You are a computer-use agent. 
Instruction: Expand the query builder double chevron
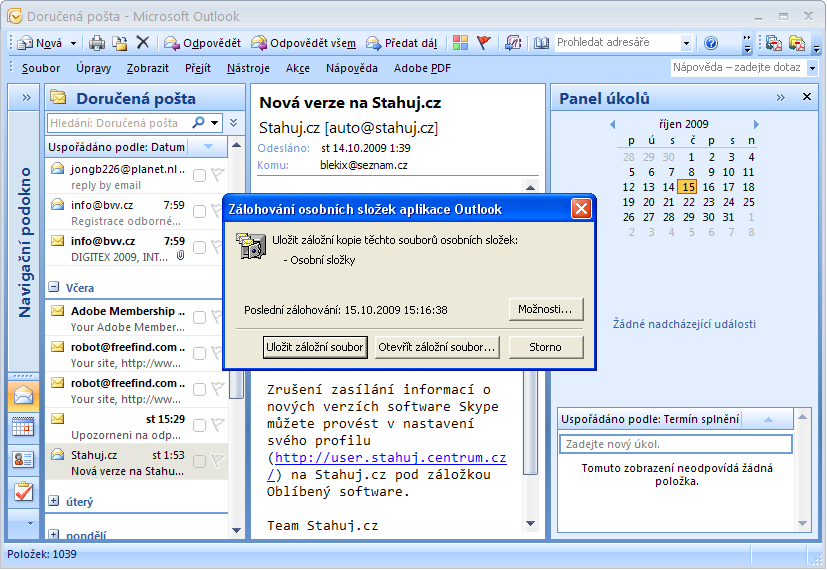coord(234,123)
